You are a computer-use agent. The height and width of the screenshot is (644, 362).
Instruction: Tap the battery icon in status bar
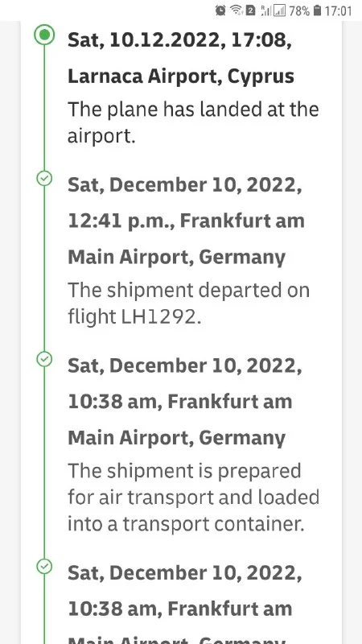click(317, 10)
